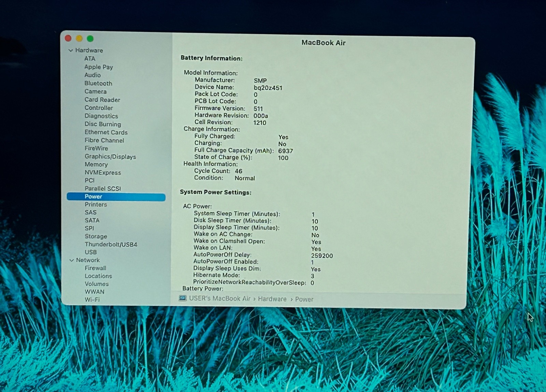Click the Hardware Revision value 000a
Image resolution: width=546 pixels, height=392 pixels.
pyautogui.click(x=261, y=116)
